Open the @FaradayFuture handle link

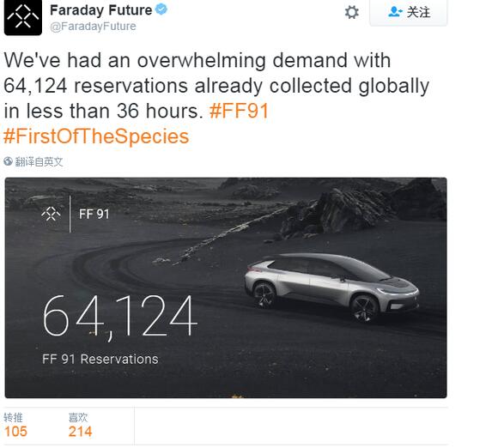pyautogui.click(x=93, y=27)
